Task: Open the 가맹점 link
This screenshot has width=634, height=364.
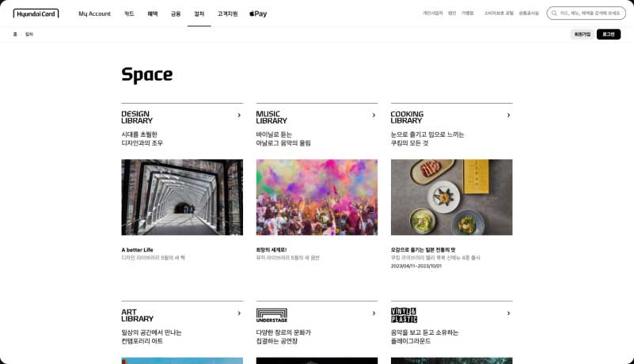Action: point(468,13)
